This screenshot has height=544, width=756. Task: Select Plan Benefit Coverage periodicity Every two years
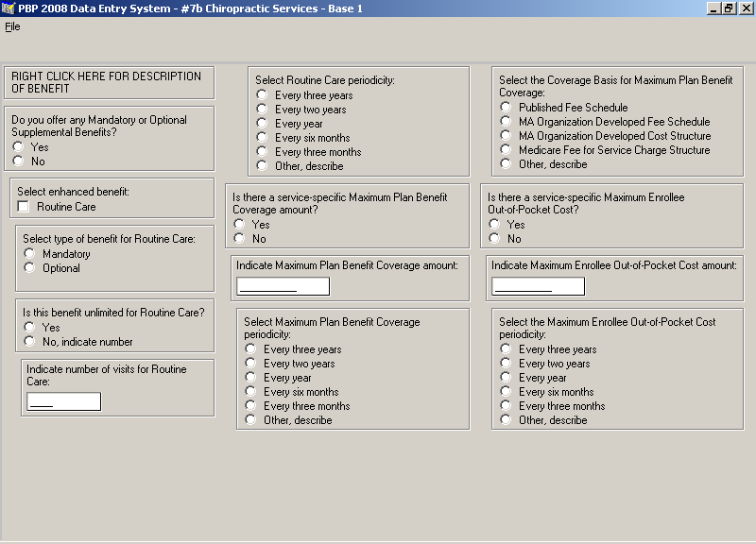click(250, 364)
